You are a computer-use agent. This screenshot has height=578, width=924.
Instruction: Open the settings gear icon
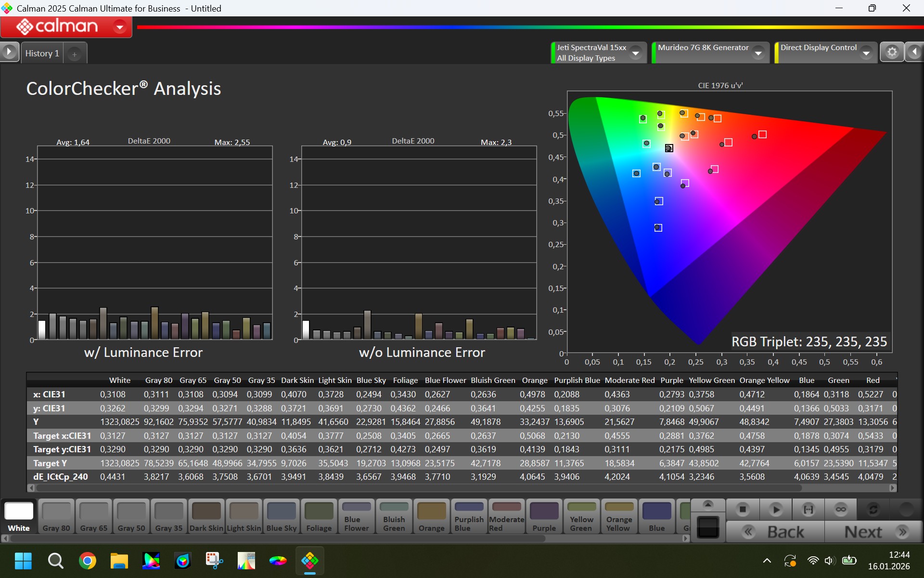tap(892, 52)
